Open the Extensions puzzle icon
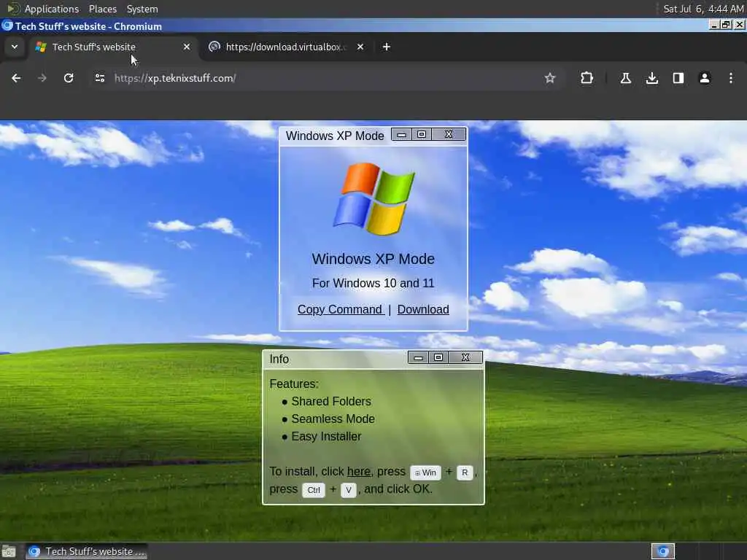747x560 pixels. tap(587, 78)
